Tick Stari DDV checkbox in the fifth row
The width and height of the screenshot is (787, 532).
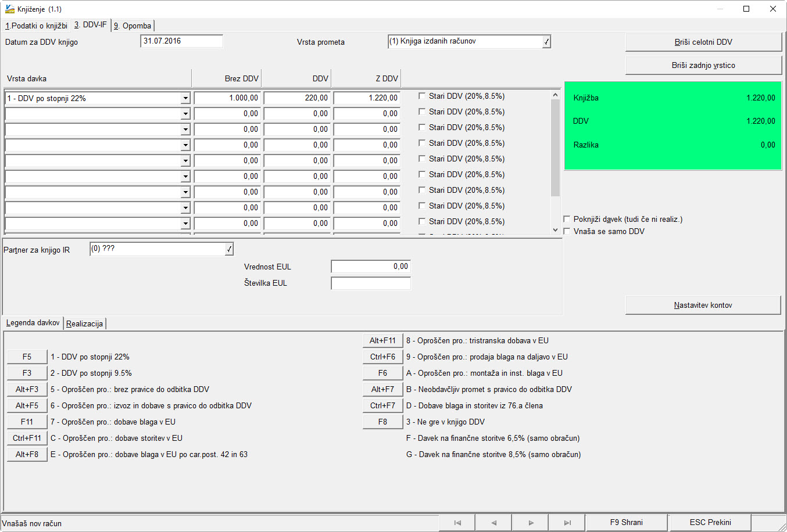click(422, 159)
